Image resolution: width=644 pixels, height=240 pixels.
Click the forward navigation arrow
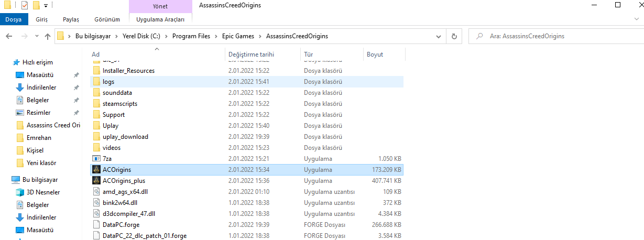[24, 37]
